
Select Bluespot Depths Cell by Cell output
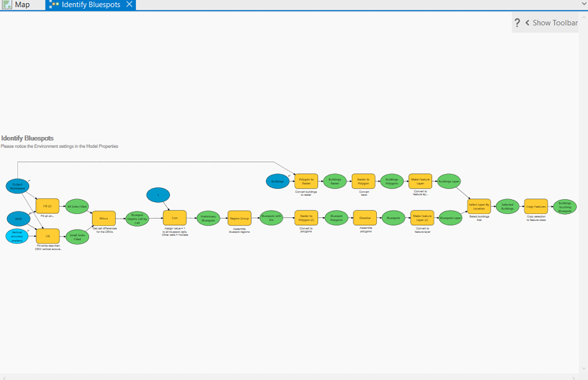(137, 219)
